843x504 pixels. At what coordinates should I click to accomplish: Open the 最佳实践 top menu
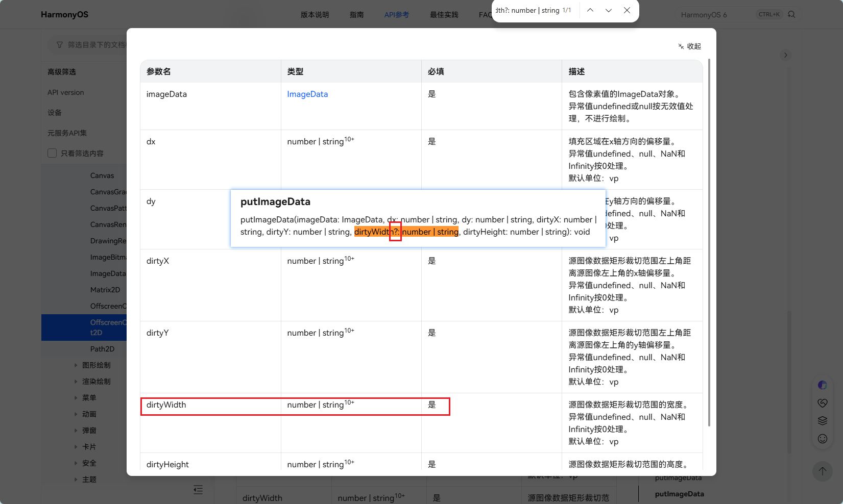pyautogui.click(x=444, y=15)
